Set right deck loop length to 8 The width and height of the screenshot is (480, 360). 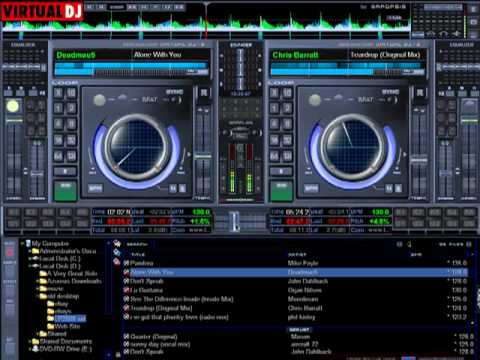click(x=287, y=124)
